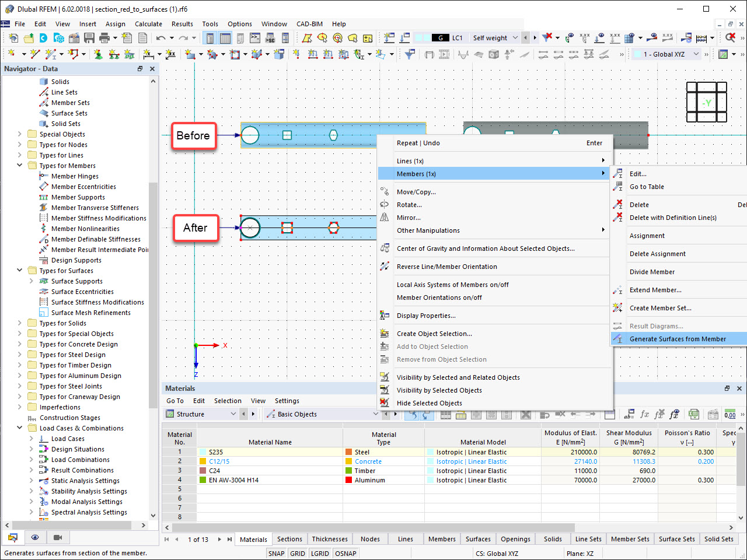
Task: Save the model using the Save icon
Action: pos(89,37)
